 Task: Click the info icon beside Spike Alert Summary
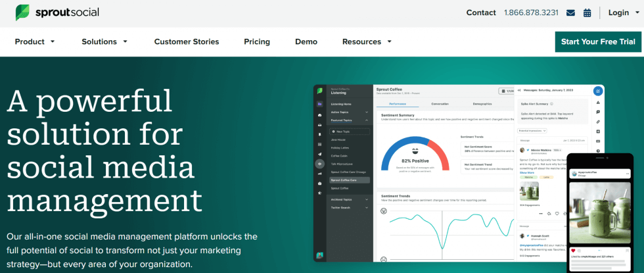pyautogui.click(x=551, y=104)
